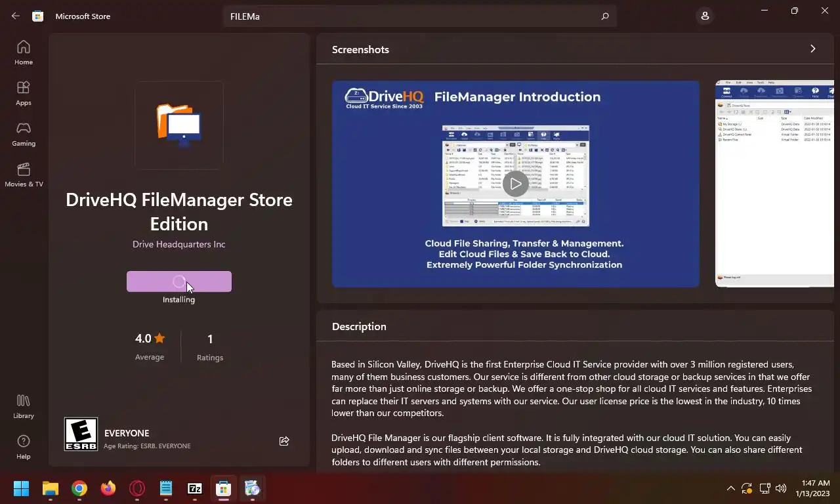Image resolution: width=840 pixels, height=504 pixels.
Task: Click the Age Rating: ESRB. EVERYONE text
Action: (x=147, y=446)
